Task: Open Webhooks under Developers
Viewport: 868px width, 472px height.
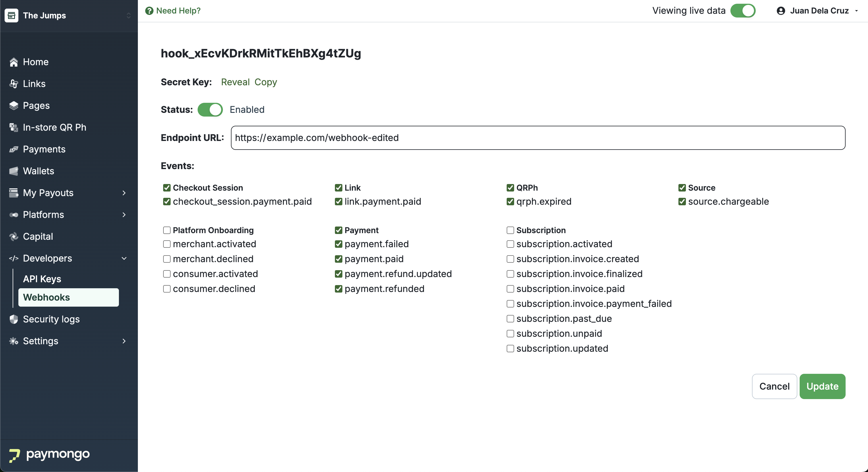Action: pyautogui.click(x=68, y=297)
